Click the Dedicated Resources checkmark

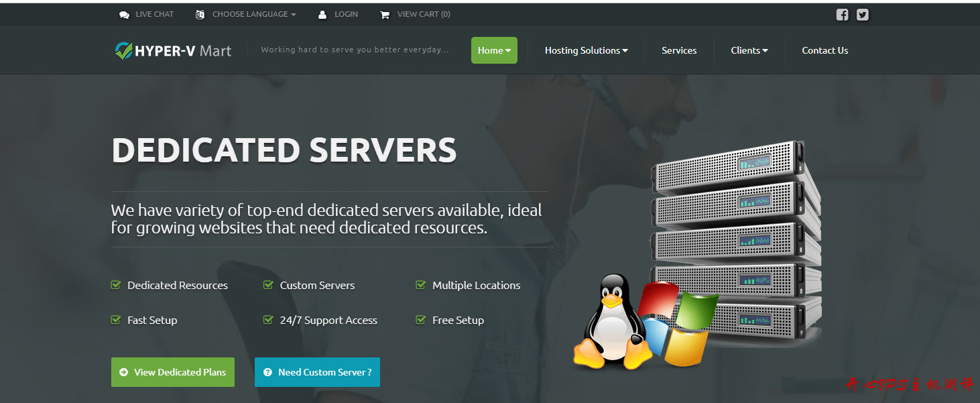(116, 285)
